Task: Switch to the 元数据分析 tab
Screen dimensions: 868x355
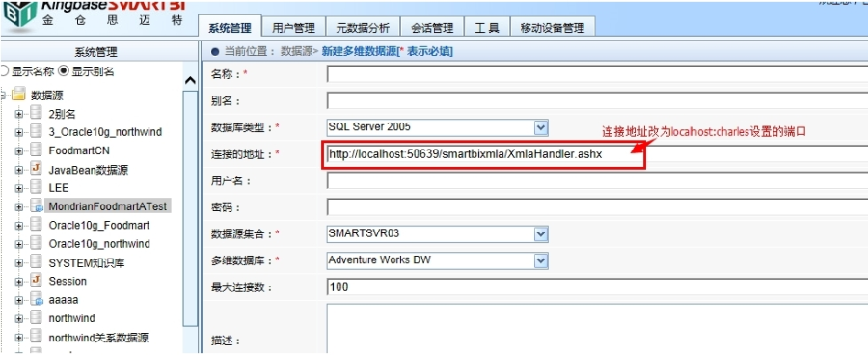Action: (363, 28)
